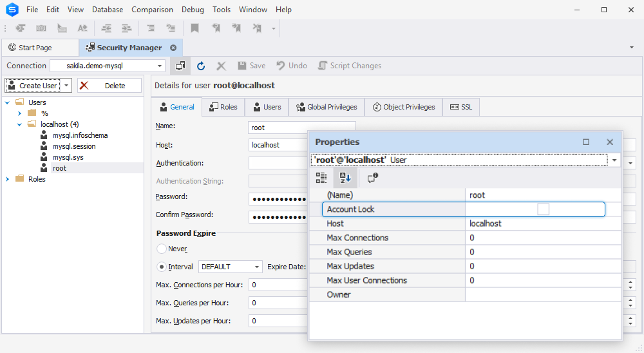This screenshot has height=353, width=644.
Task: Click the Undo button
Action: click(x=292, y=66)
